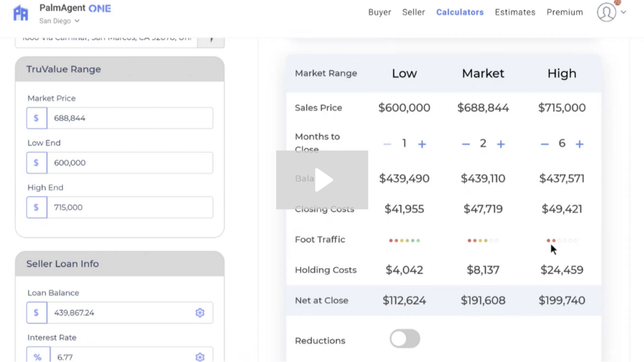644x362 pixels.
Task: Decrease High column months to close
Action: tap(544, 144)
